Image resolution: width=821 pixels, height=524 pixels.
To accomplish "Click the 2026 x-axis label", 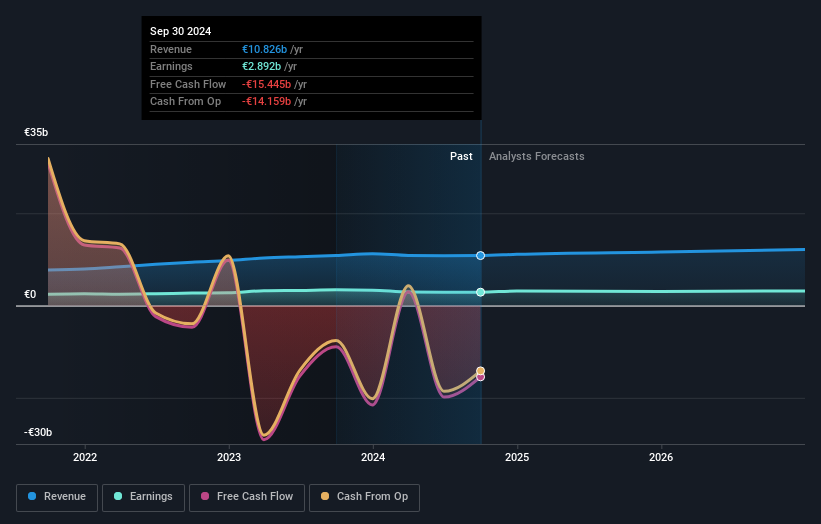I will [x=661, y=457].
